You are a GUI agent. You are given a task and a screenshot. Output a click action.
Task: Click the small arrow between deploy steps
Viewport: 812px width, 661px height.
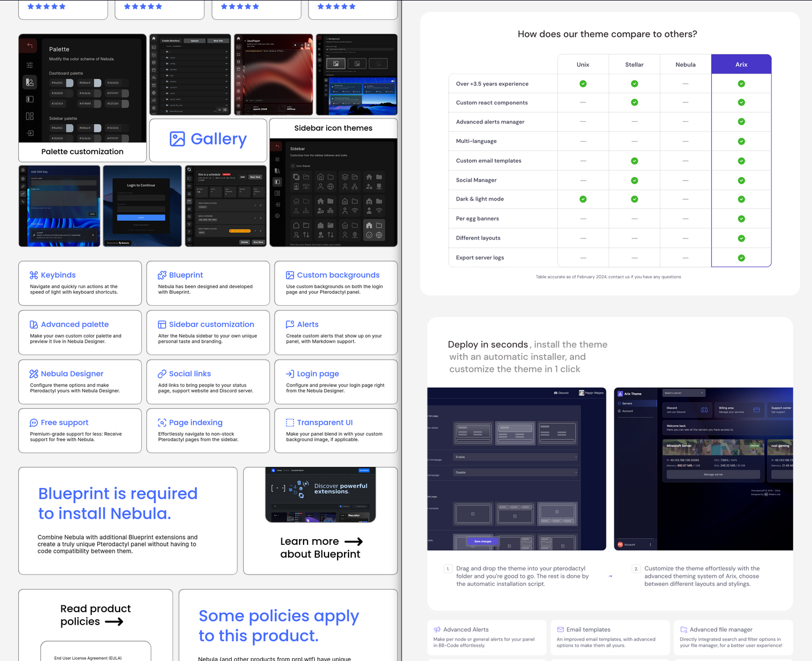pyautogui.click(x=610, y=576)
